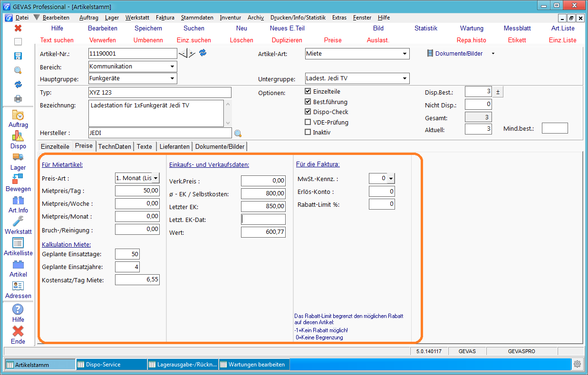Click the magnifier icon next to Hersteller
This screenshot has height=375, width=588.
pyautogui.click(x=238, y=133)
